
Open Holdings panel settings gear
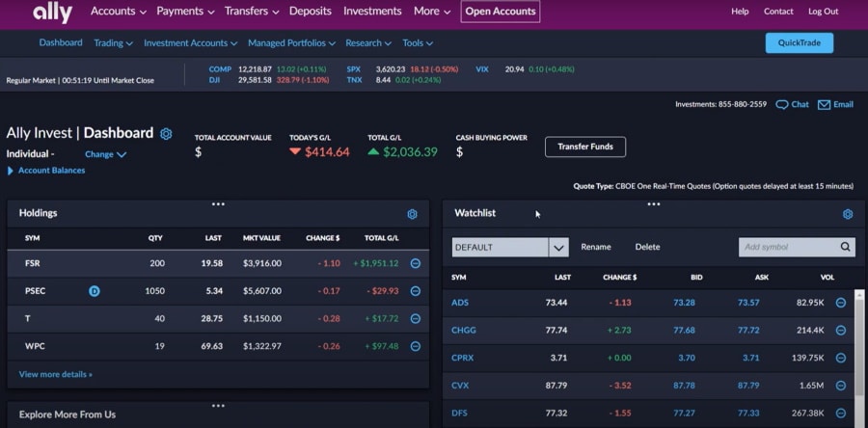coord(412,215)
